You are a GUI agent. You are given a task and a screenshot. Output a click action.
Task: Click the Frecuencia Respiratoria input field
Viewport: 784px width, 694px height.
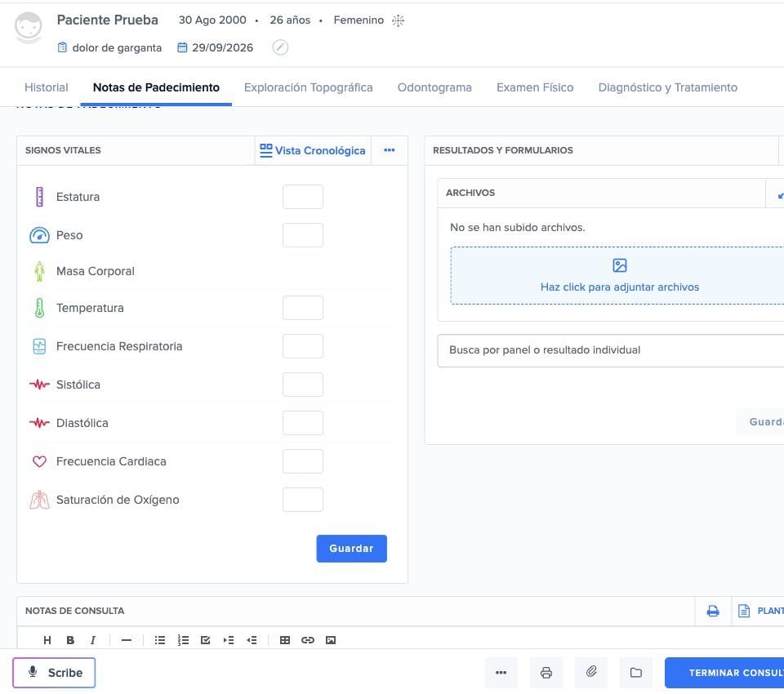coord(303,346)
